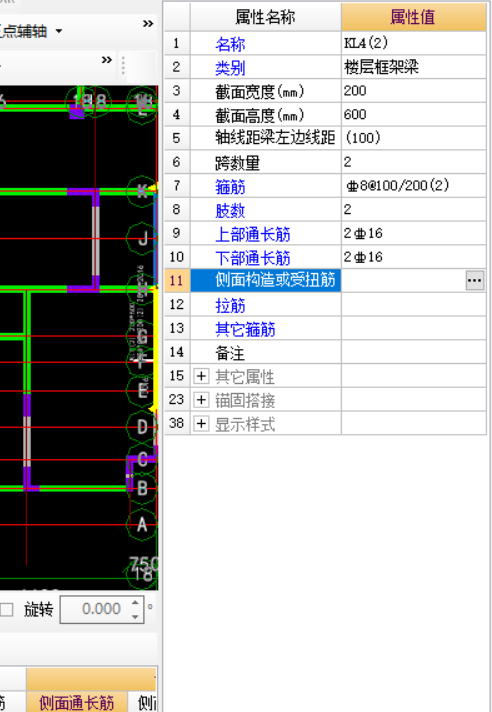Click the 其它箍筋 property label
Screen dimensions: 492x712
(x=245, y=329)
